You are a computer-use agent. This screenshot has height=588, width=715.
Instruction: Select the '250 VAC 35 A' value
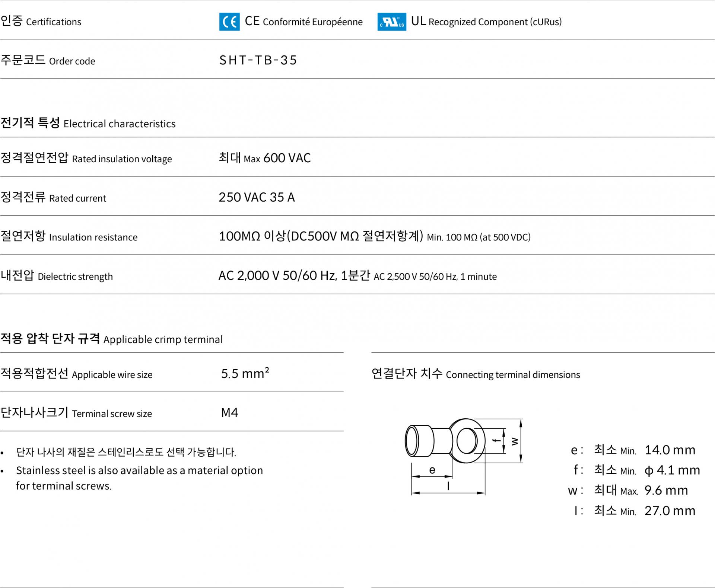point(257,197)
